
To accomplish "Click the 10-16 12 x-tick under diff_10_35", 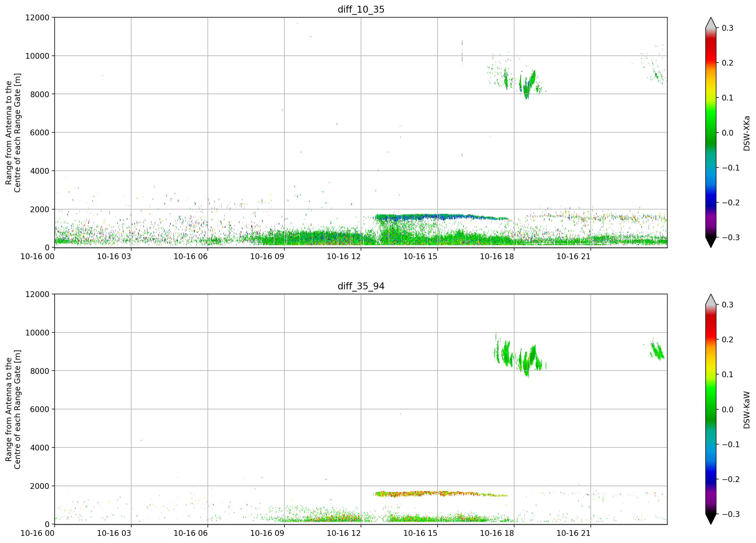I will [x=344, y=256].
